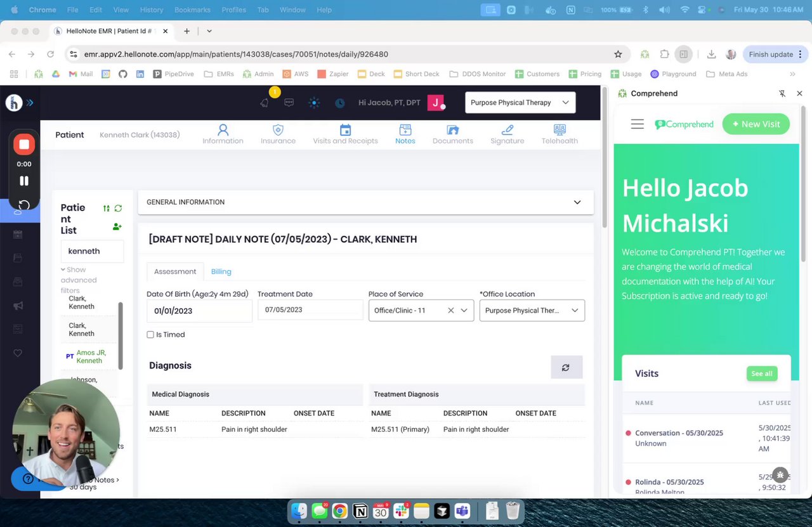Click the Treatment Date field
The width and height of the screenshot is (812, 527).
point(310,310)
